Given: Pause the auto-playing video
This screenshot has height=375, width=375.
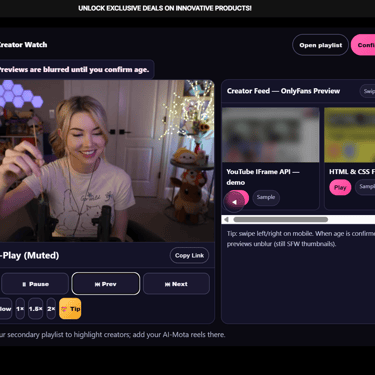Looking at the screenshot, I should (35, 284).
